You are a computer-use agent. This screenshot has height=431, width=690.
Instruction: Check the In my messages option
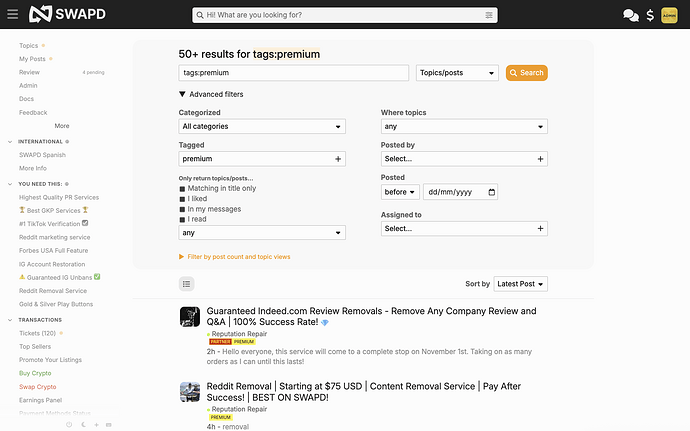tap(182, 209)
